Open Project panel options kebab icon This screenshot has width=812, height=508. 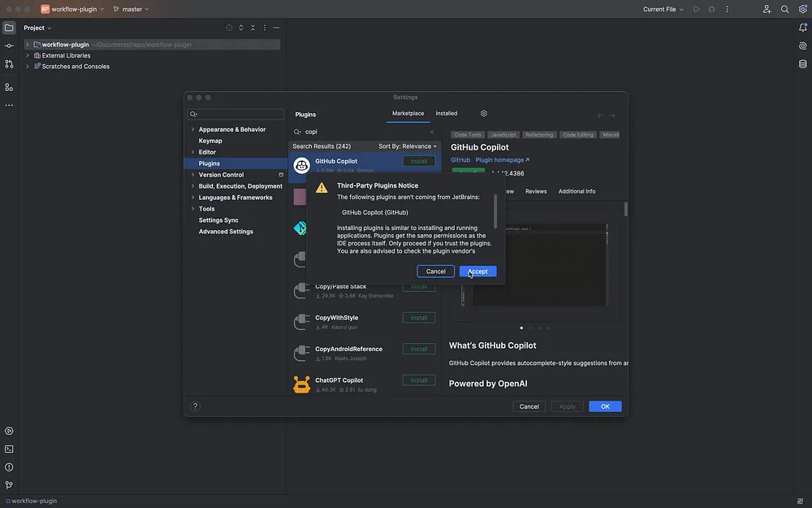tap(265, 28)
